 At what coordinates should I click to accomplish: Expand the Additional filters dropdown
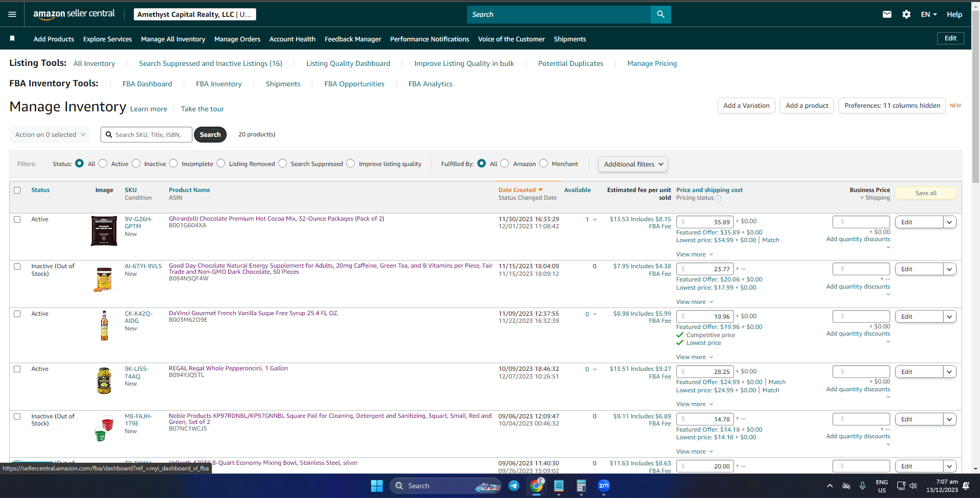[633, 164]
